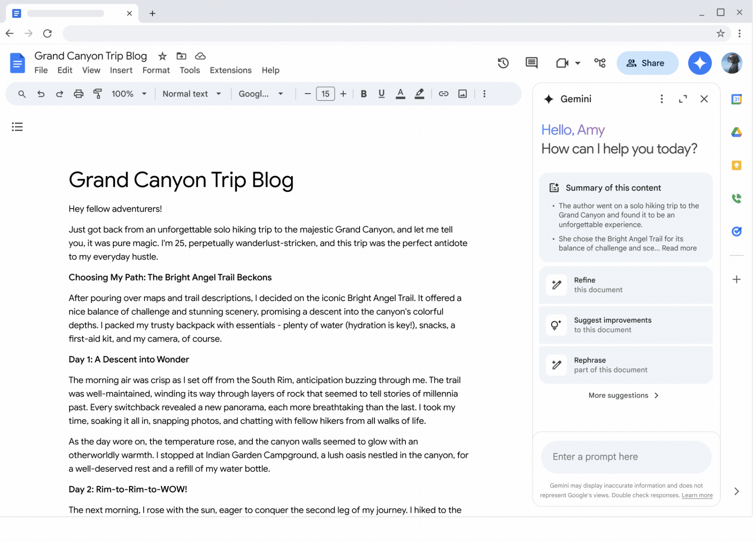Toggle underline formatting
The image size is (756, 542).
[381, 94]
